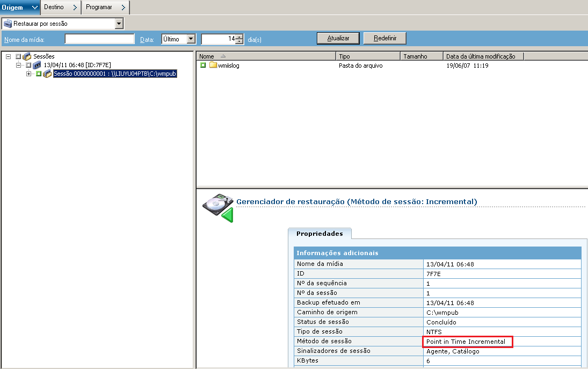Open the Data Último dropdown

191,39
